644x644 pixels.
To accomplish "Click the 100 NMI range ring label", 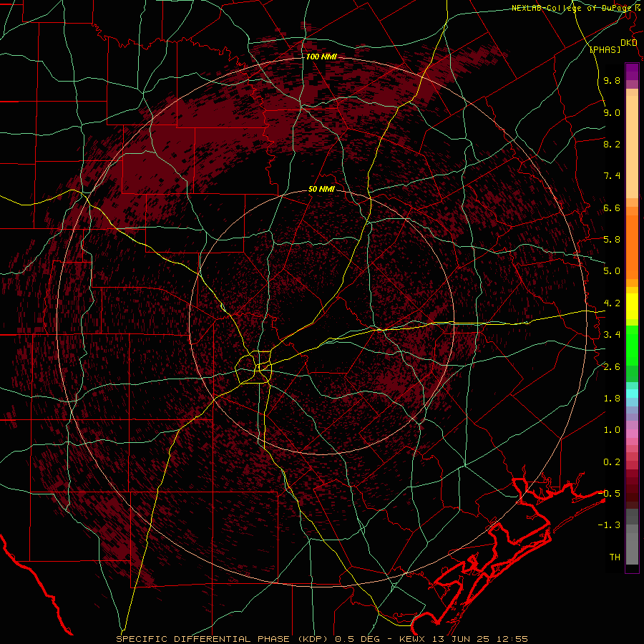I will click(321, 57).
